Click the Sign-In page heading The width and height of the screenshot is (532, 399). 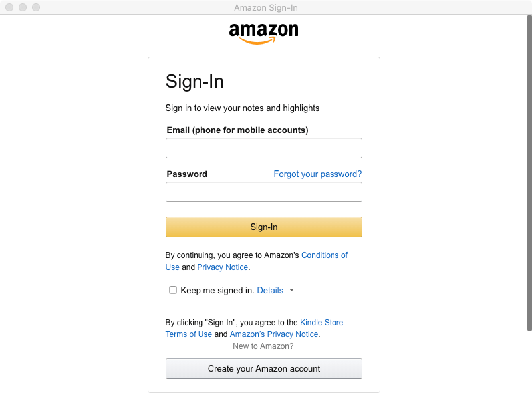pos(195,82)
